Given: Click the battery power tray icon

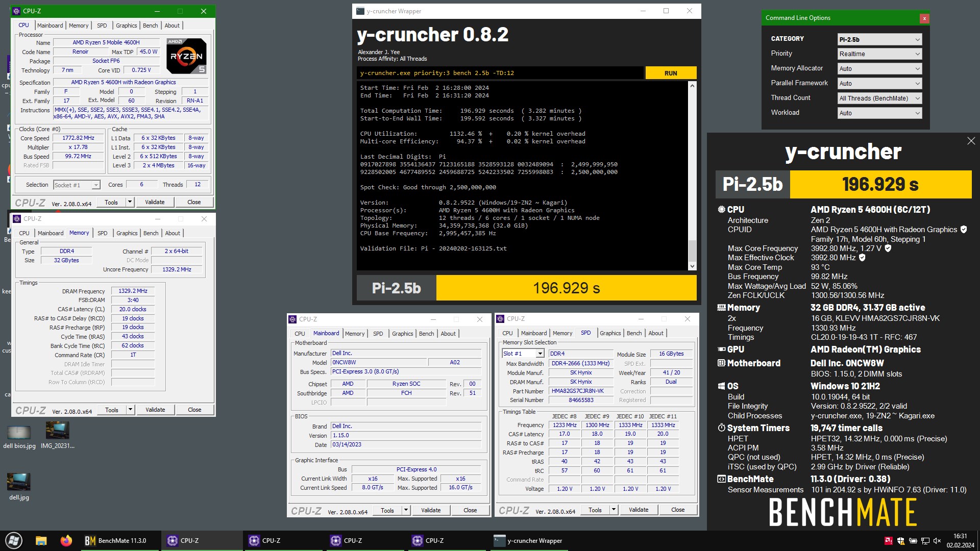Looking at the screenshot, I should [x=913, y=541].
